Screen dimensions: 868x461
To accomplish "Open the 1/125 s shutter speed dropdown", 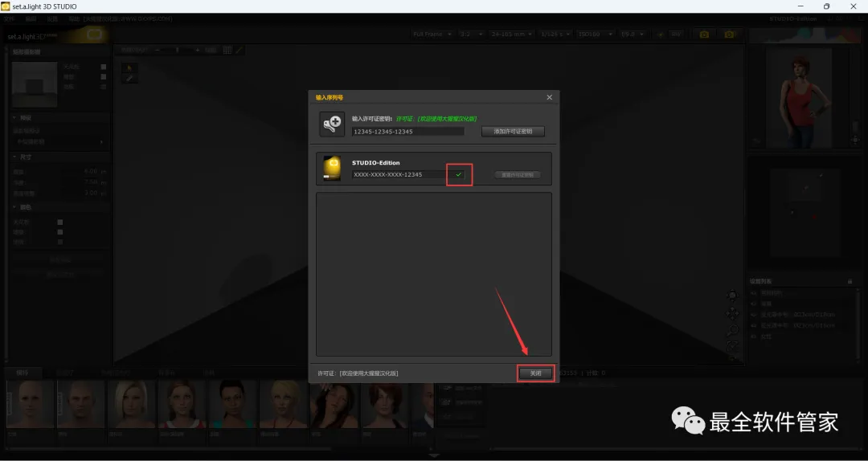I will pos(555,35).
